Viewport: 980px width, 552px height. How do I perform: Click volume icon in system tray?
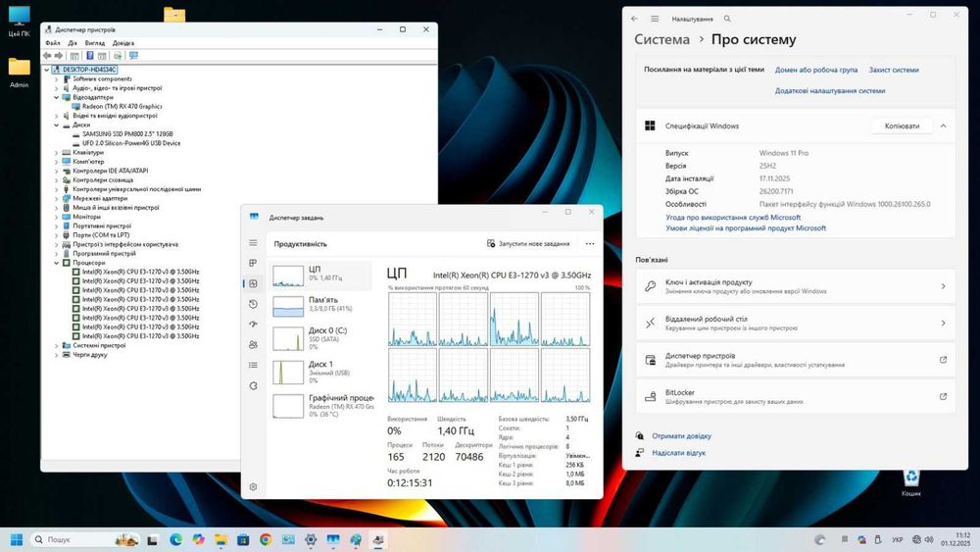click(x=929, y=539)
